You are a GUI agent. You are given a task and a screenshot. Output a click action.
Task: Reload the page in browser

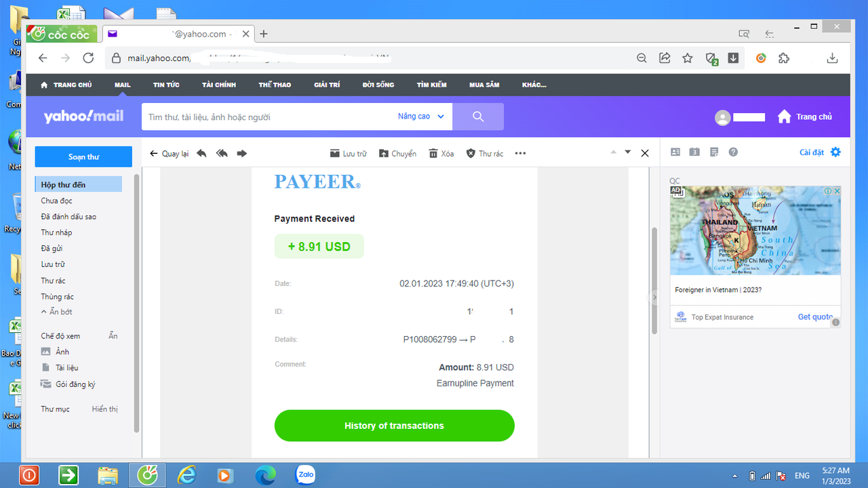click(88, 58)
